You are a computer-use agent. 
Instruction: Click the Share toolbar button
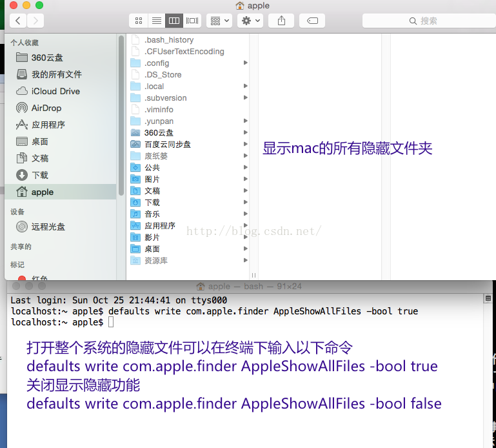[281, 21]
